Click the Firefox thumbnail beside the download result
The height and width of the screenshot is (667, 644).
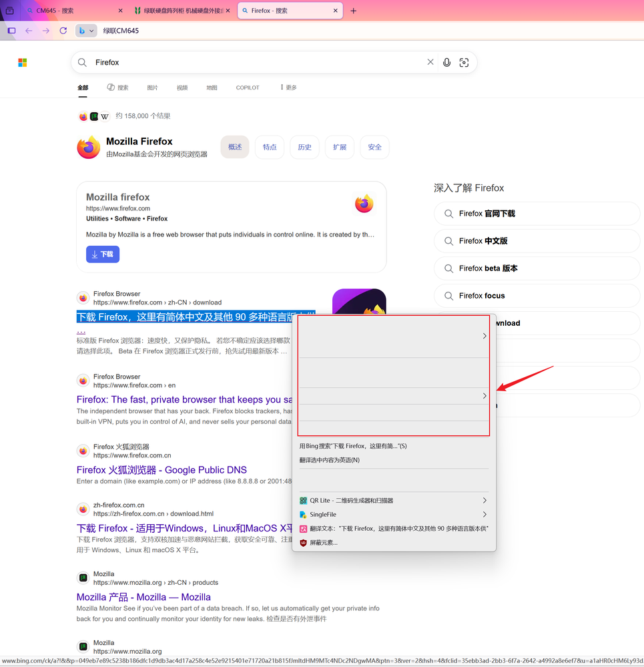pos(359,302)
